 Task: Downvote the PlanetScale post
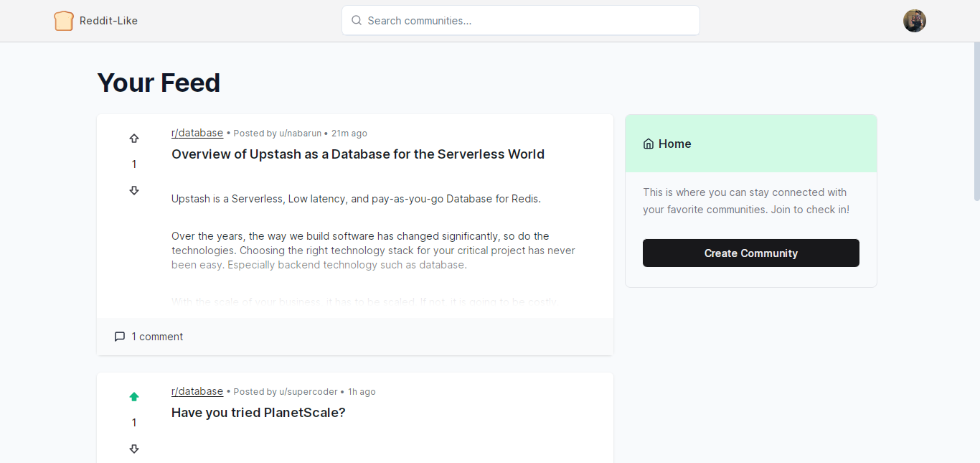(x=134, y=449)
